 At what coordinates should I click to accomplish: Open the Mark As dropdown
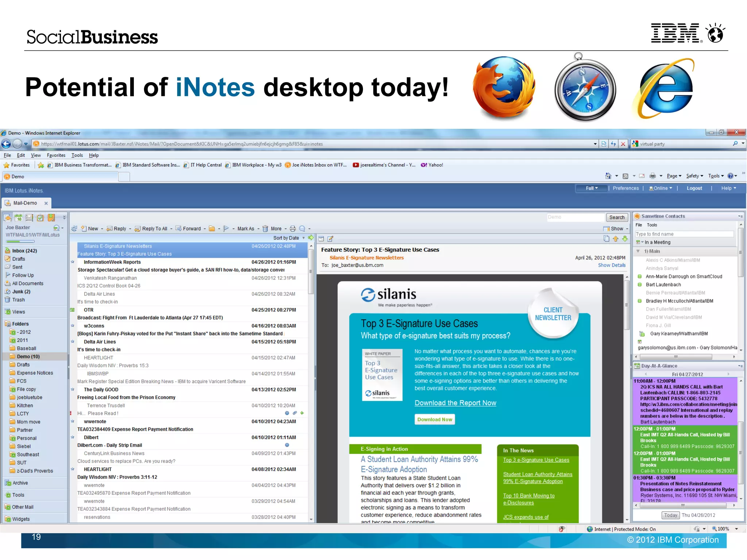click(x=248, y=229)
